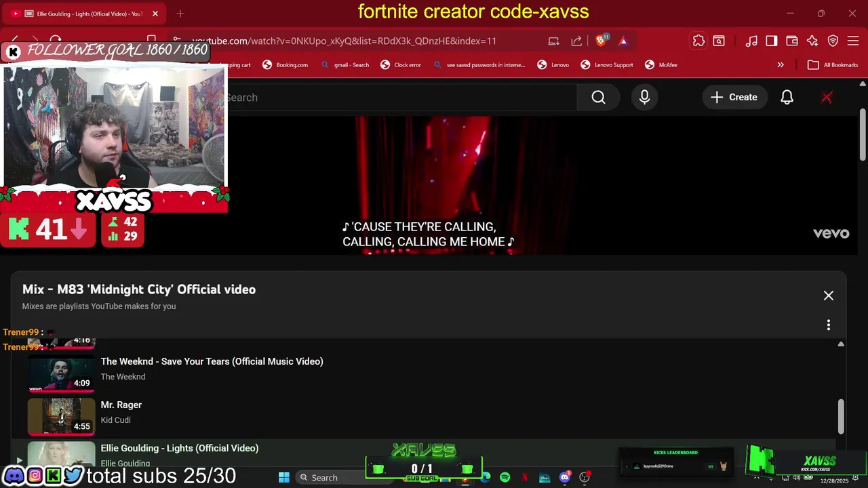Click the YouTube Create button
The image size is (868, 488).
[x=734, y=98]
